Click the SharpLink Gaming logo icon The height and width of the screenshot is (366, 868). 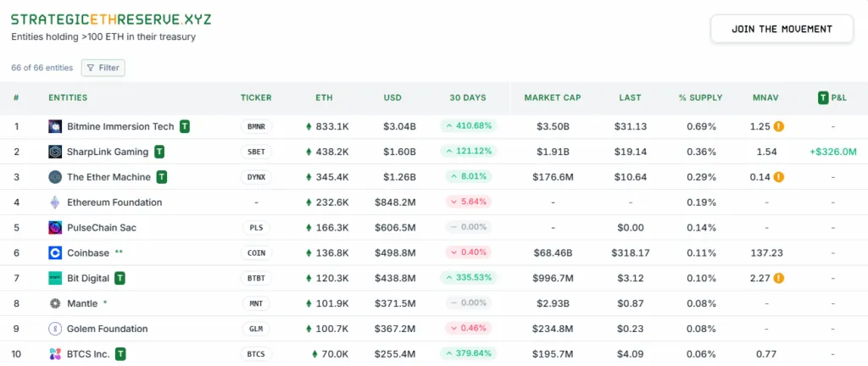pyautogui.click(x=55, y=152)
